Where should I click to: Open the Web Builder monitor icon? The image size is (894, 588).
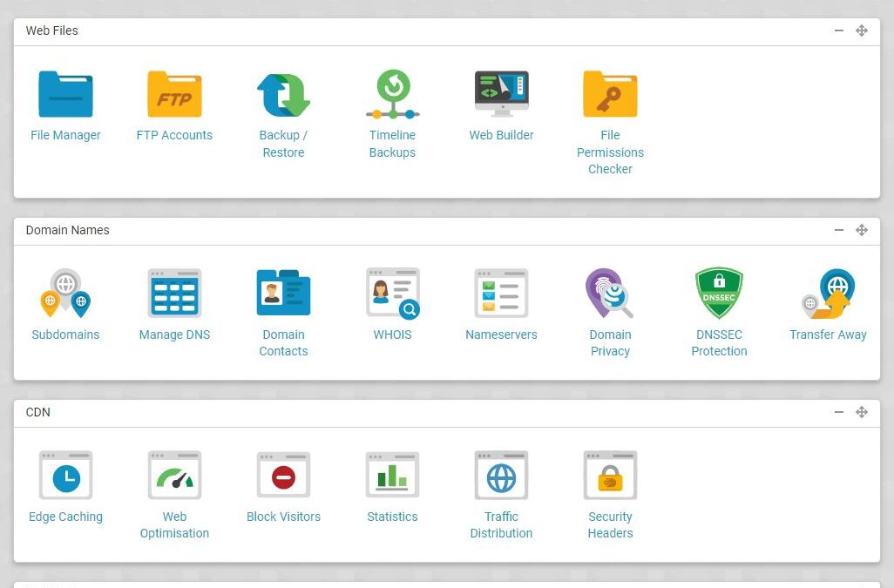(501, 94)
